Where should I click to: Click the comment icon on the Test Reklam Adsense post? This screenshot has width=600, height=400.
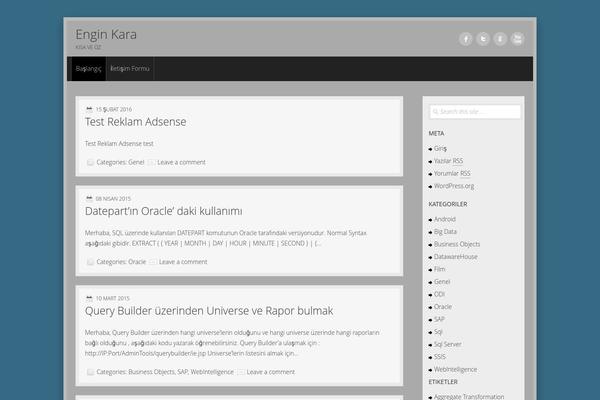point(152,162)
